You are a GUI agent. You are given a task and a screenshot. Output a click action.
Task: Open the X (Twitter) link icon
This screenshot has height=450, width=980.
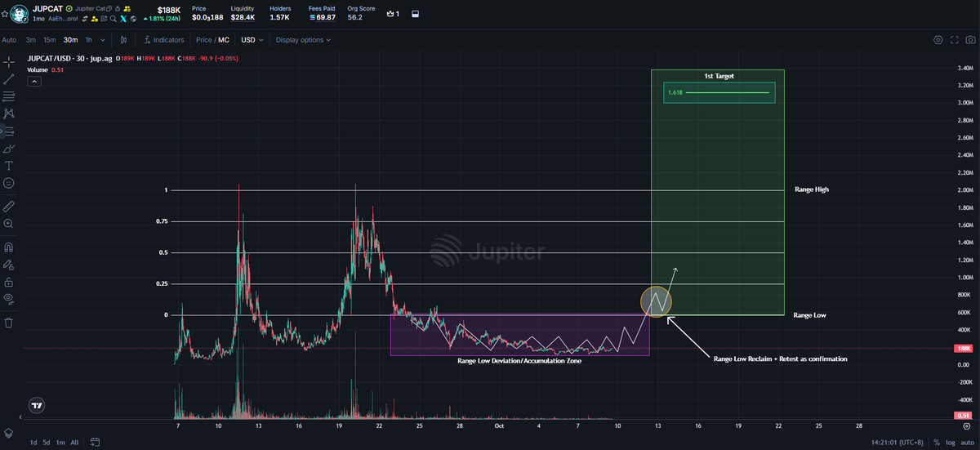[123, 18]
